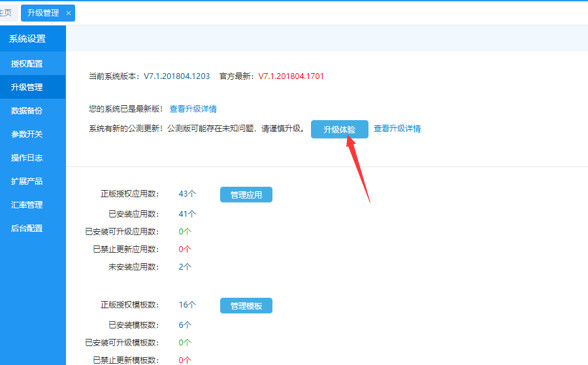This screenshot has width=588, height=365.
Task: Go to 数据备份 in the sidebar
Action: pos(27,111)
